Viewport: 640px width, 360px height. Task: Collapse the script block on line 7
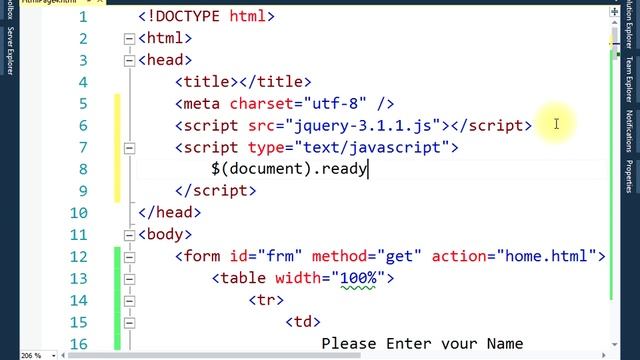pos(129,148)
